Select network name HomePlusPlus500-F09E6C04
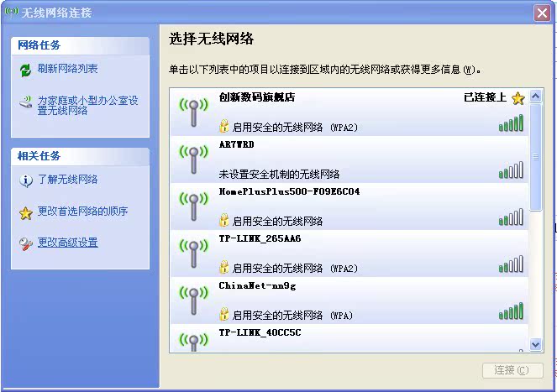Image resolution: width=557 pixels, height=392 pixels. (289, 191)
